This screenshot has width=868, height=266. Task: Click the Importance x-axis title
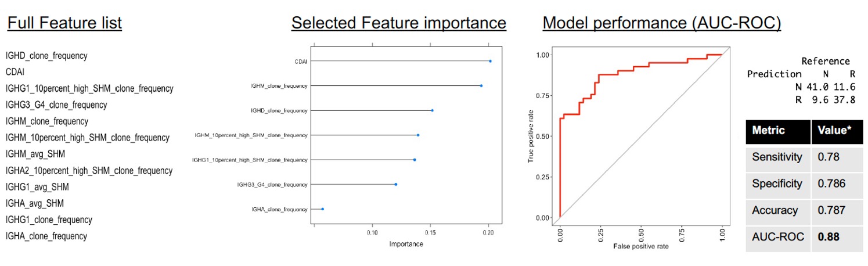click(x=406, y=244)
